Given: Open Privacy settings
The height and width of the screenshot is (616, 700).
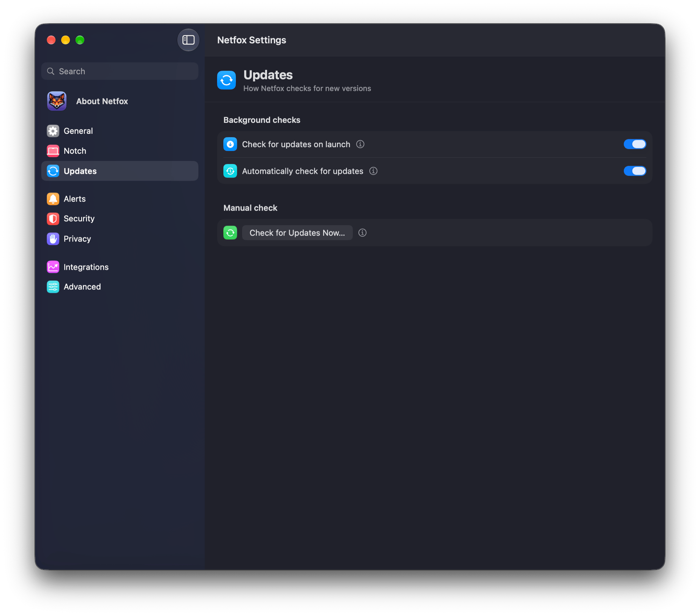Looking at the screenshot, I should click(x=120, y=239).
